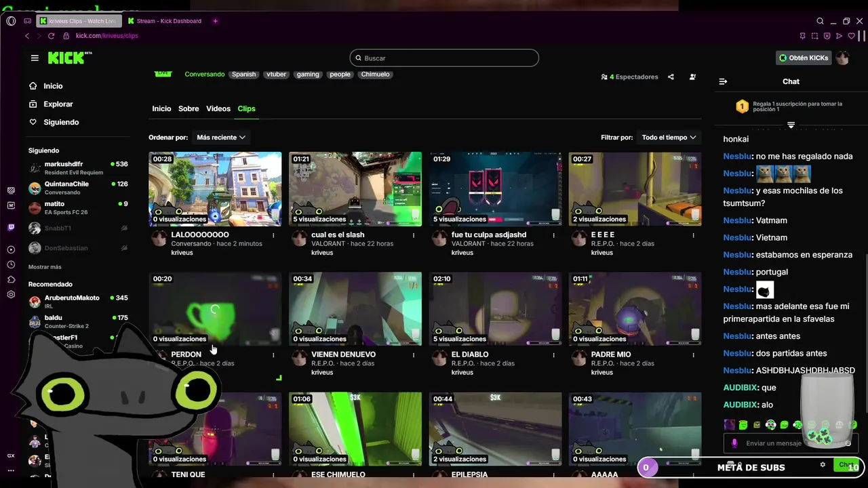Open recommended channel AruberutoMakoto
The image size is (868, 488).
[78, 302]
